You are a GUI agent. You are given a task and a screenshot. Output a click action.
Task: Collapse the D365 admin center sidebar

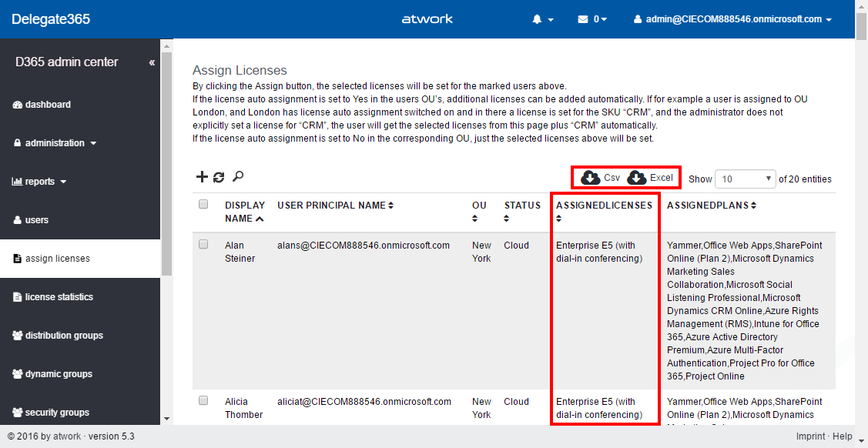152,62
